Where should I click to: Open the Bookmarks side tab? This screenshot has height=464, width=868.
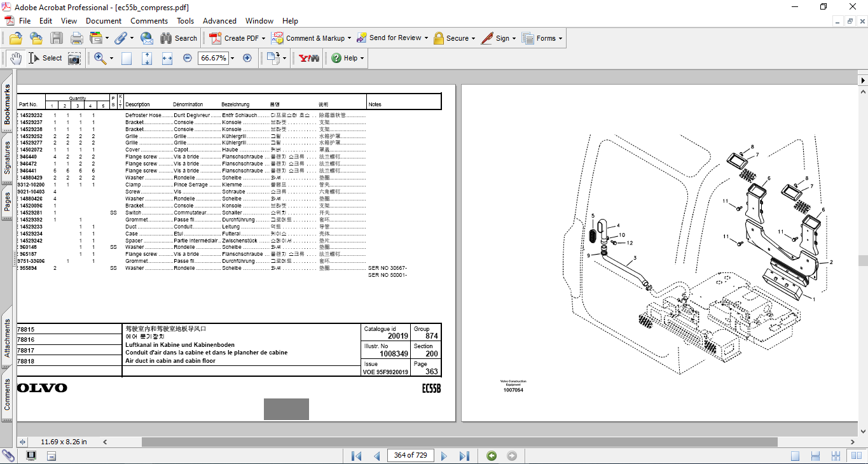tap(7, 104)
